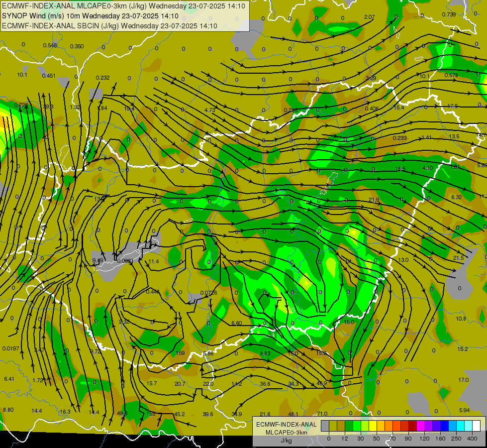Screen dimensions: 487x448
Task: Click the map value 2.32
Action: (124, 322)
